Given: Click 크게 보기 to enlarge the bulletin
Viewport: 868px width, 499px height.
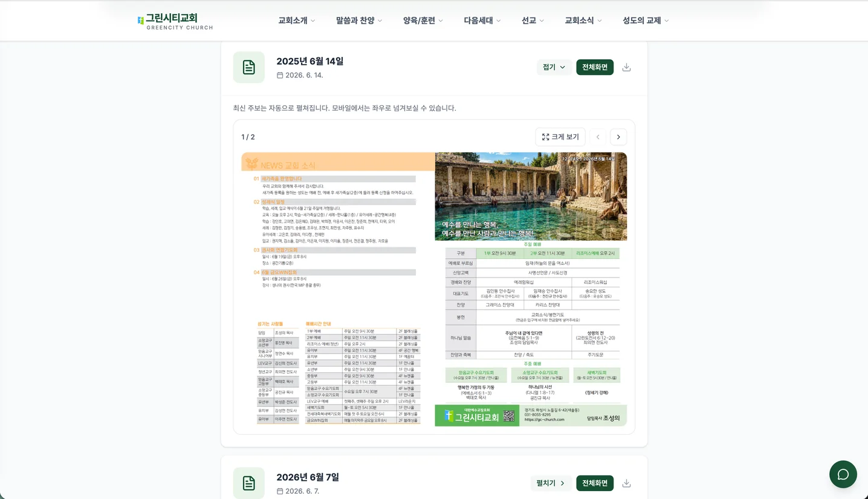Looking at the screenshot, I should (x=560, y=137).
